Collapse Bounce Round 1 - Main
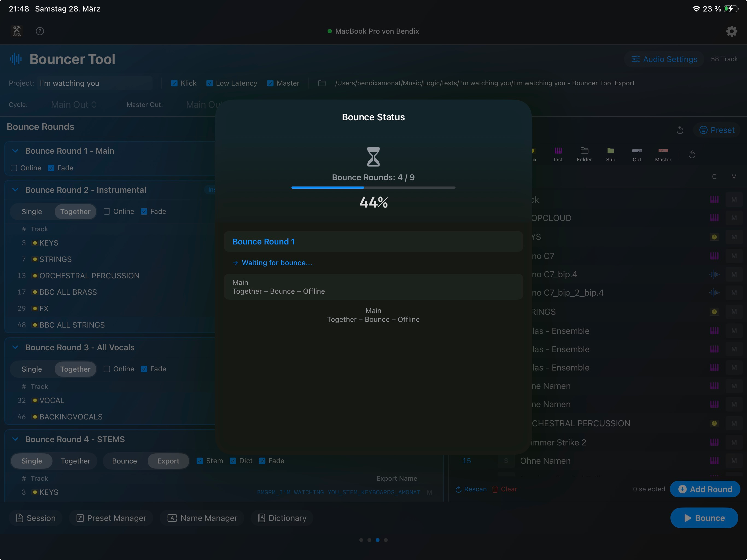747x560 pixels. tap(15, 151)
